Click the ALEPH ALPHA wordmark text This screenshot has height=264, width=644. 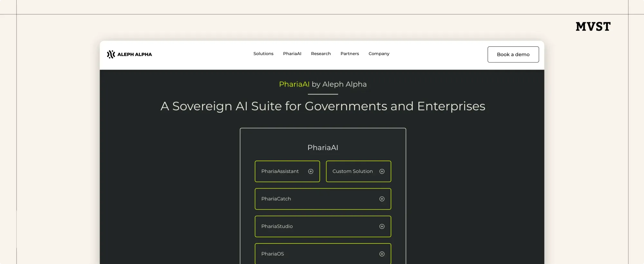pos(135,54)
